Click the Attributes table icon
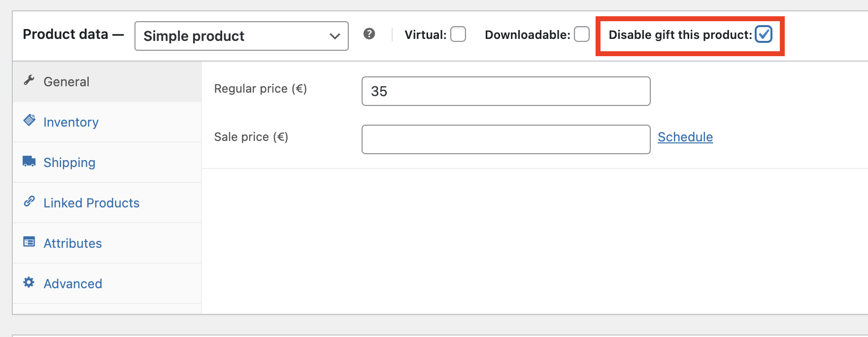This screenshot has width=868, height=337. click(x=29, y=241)
